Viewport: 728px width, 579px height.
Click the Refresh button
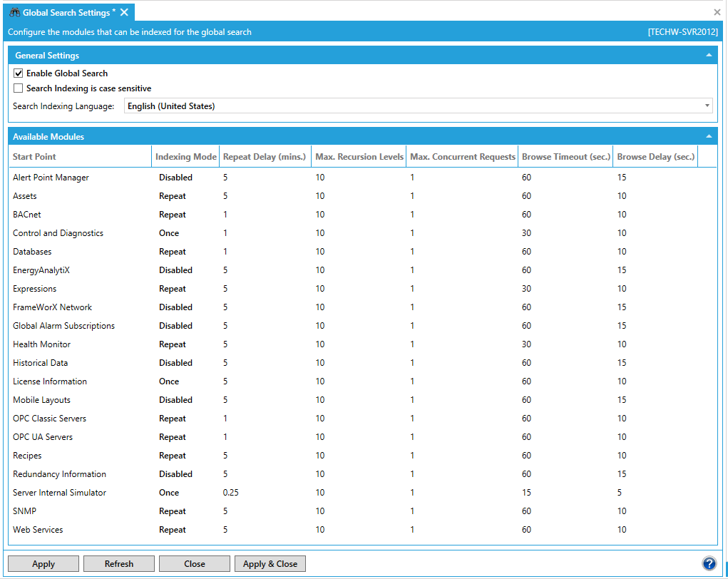pyautogui.click(x=119, y=563)
